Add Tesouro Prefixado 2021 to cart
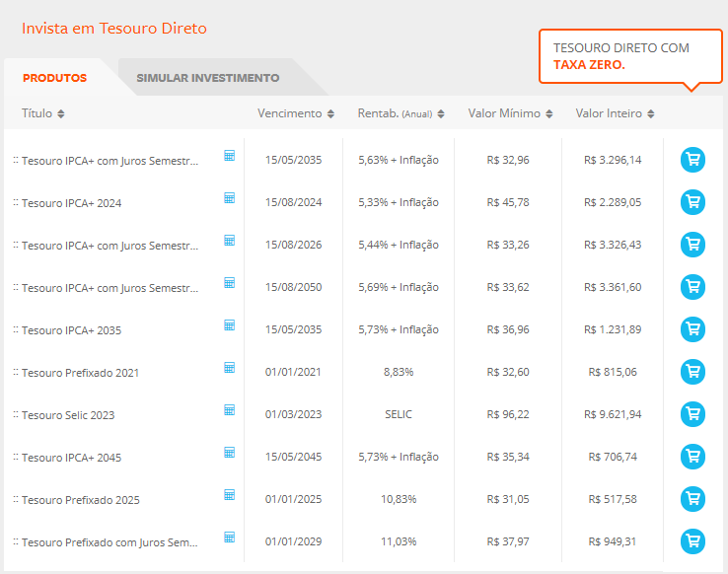 pos(692,372)
